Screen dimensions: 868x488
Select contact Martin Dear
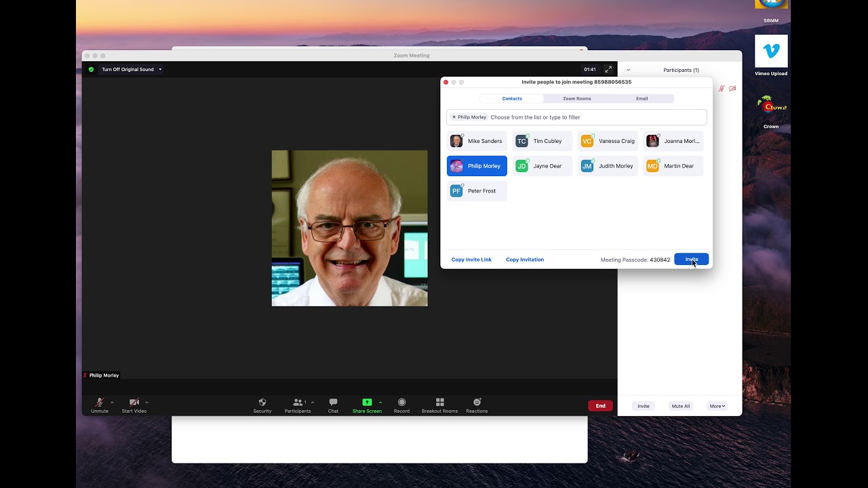(x=673, y=166)
